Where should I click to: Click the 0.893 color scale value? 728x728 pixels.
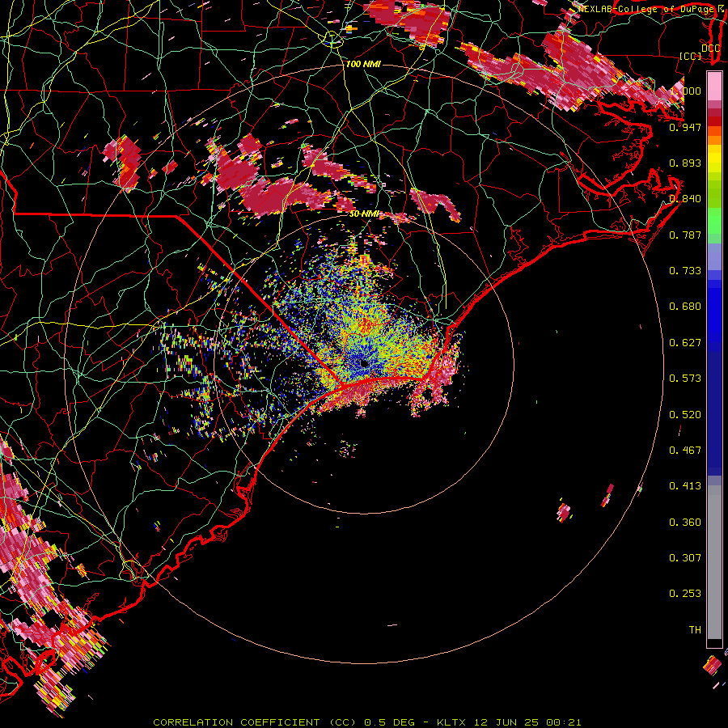[x=685, y=163]
